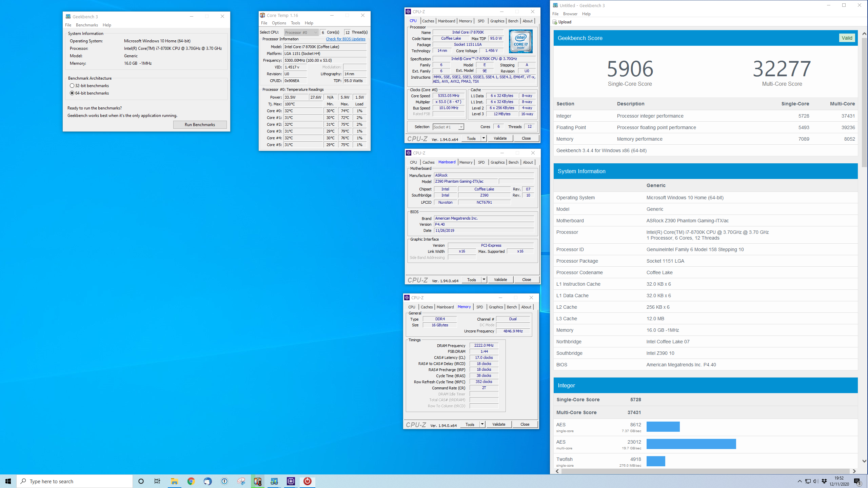Click the Upload icon in Geekbench results window
This screenshot has width=868, height=488.
[x=555, y=22]
